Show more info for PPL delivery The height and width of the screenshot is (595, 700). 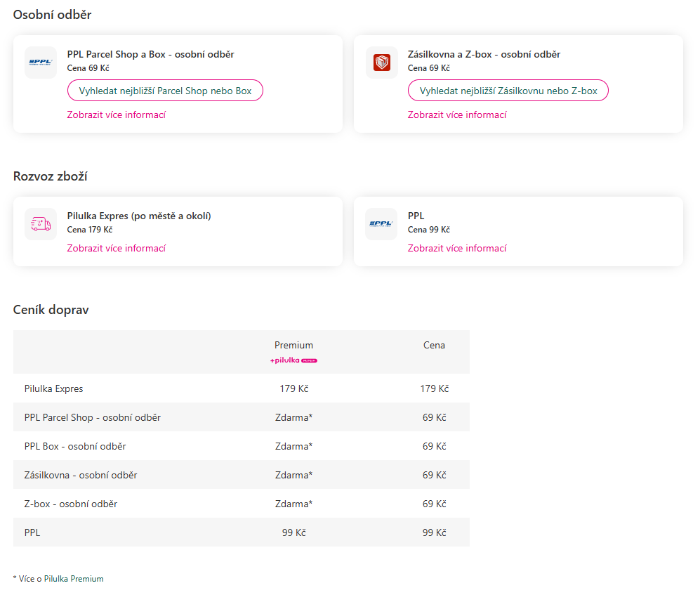point(457,249)
